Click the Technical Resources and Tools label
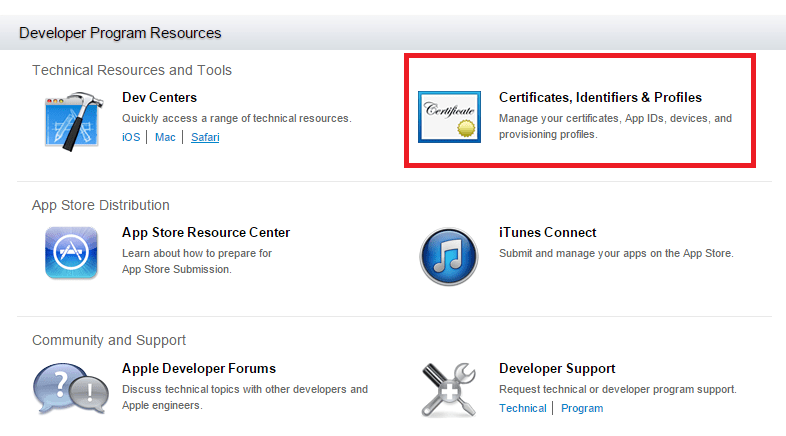 [x=132, y=70]
